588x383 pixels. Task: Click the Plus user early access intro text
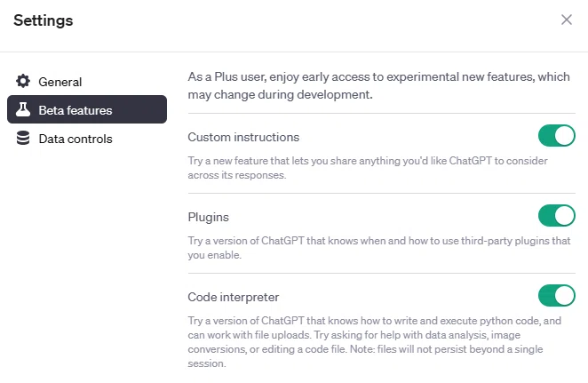click(x=378, y=85)
